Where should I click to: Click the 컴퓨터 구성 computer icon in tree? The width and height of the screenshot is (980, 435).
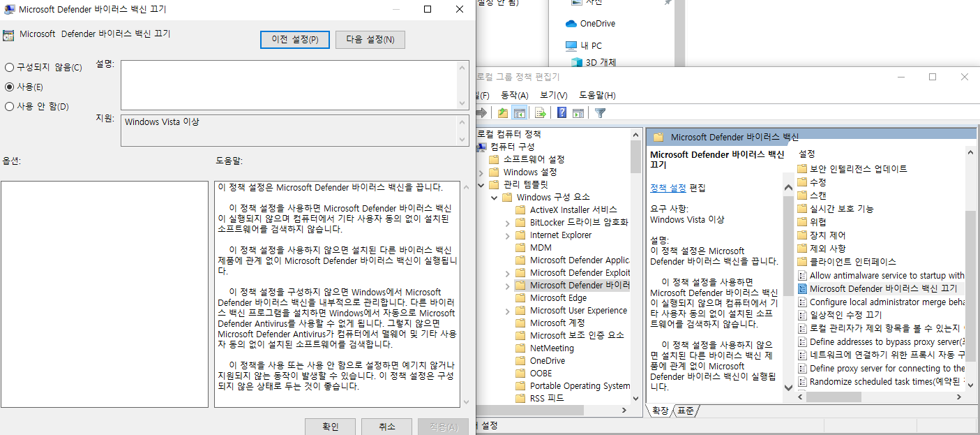(x=481, y=147)
